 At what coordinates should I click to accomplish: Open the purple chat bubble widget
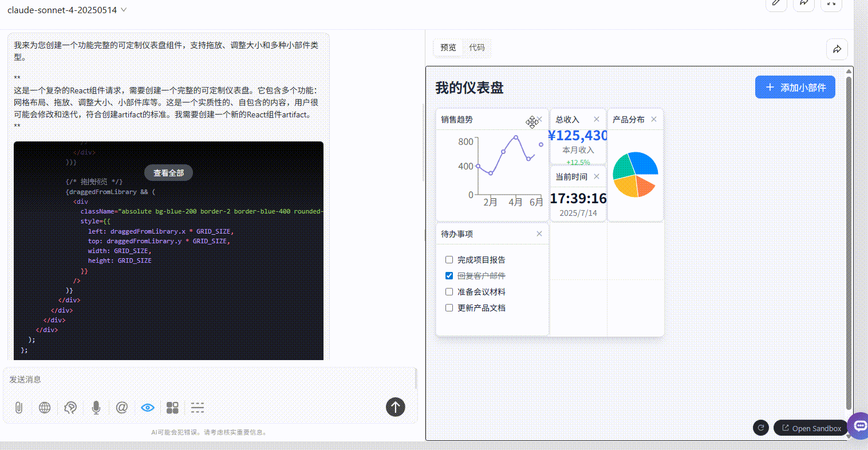(x=859, y=426)
